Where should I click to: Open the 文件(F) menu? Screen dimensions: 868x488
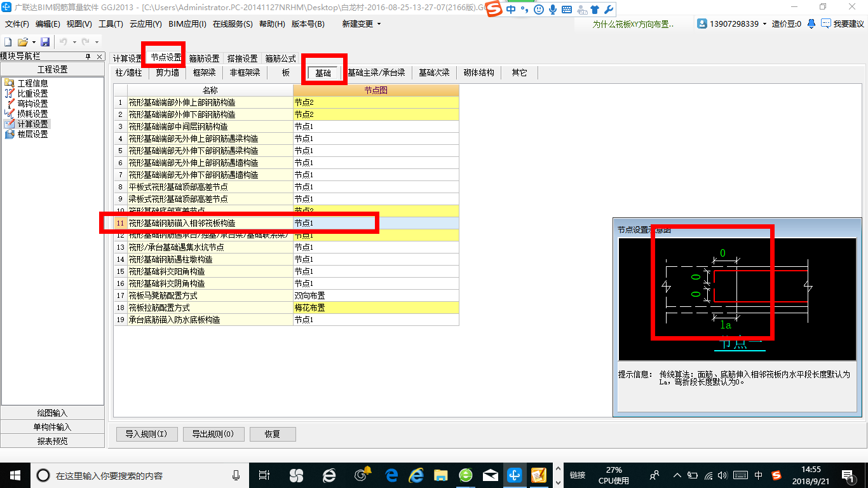pyautogui.click(x=17, y=24)
